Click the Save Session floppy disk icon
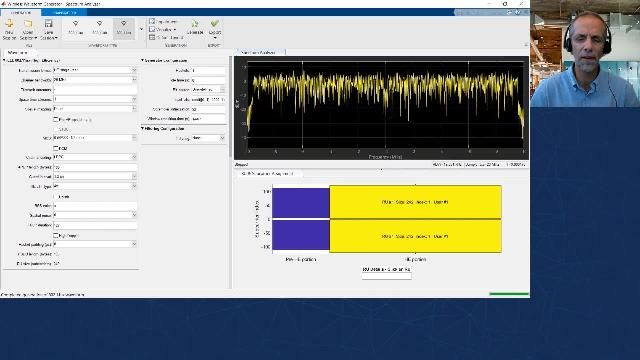 point(49,24)
